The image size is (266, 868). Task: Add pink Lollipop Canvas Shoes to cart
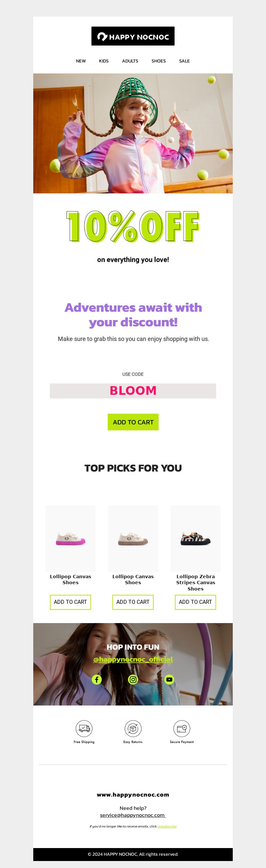pyautogui.click(x=70, y=602)
